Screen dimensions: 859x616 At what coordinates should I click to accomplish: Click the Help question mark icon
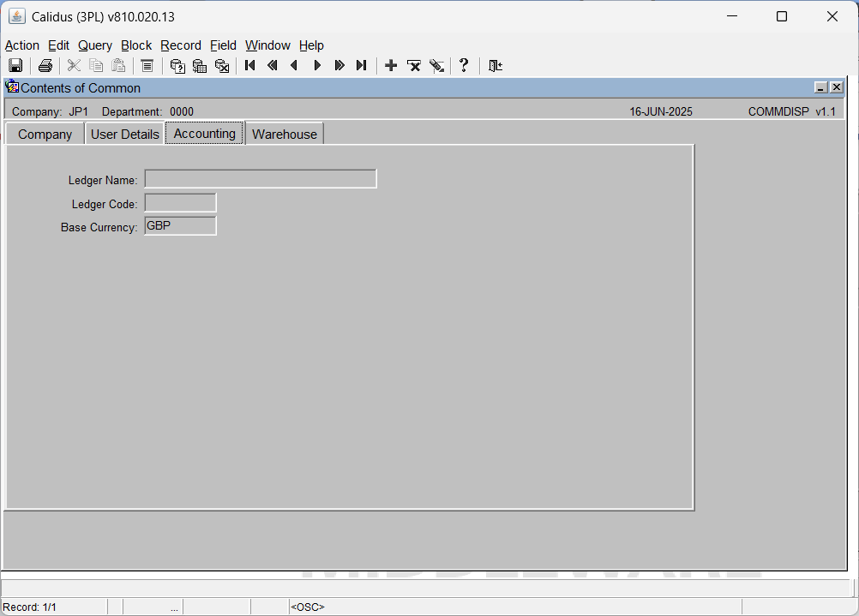point(464,66)
